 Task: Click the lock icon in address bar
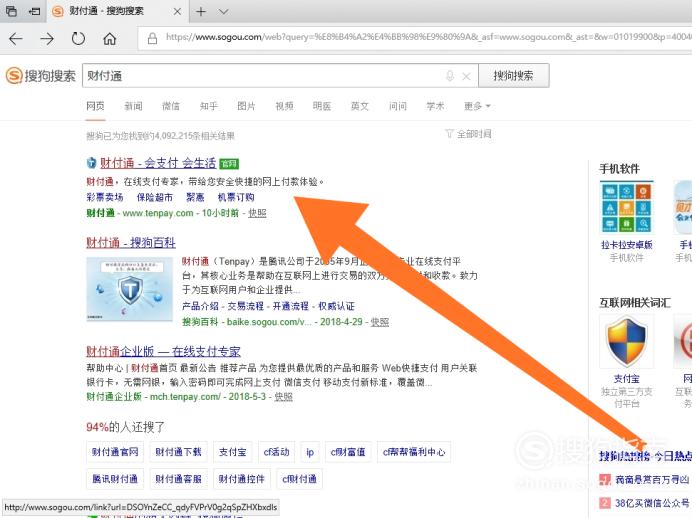pyautogui.click(x=152, y=38)
